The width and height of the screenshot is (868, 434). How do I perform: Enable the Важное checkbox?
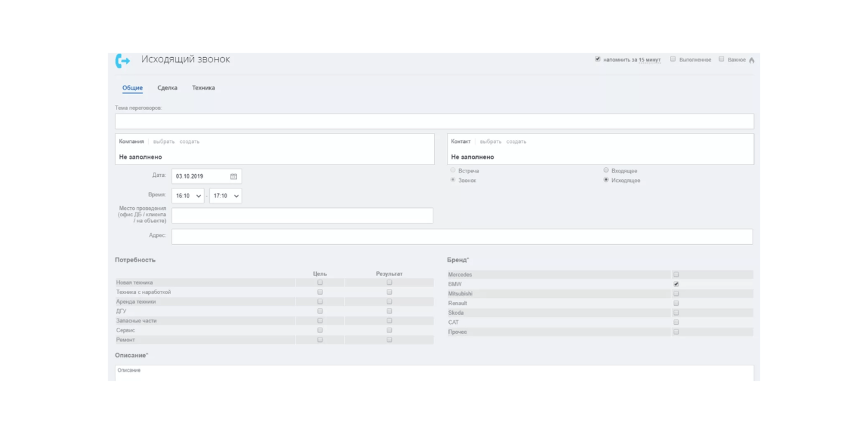[721, 59]
